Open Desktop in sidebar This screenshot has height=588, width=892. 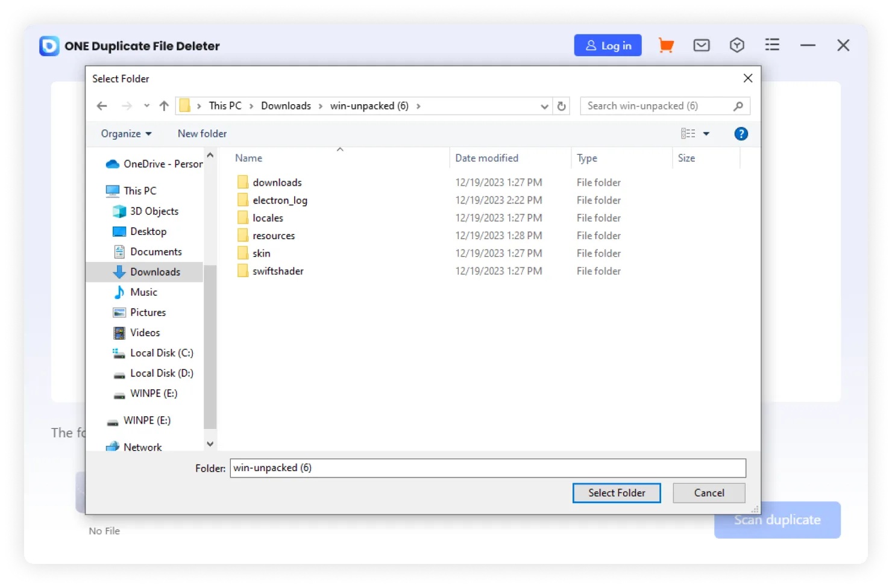pos(148,231)
